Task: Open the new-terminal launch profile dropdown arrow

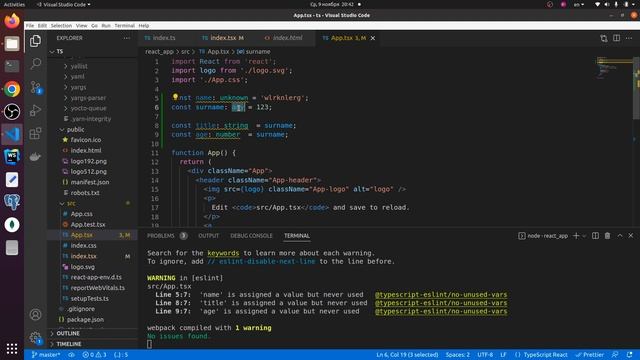Action: [584, 236]
